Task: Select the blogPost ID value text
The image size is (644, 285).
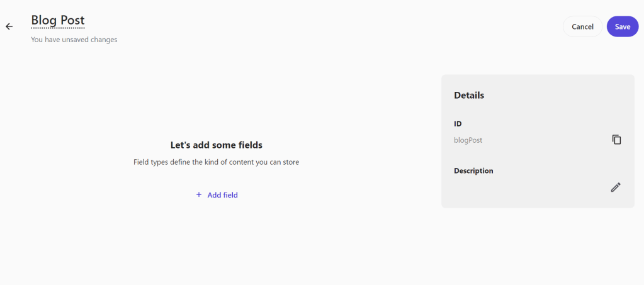Action: point(468,140)
